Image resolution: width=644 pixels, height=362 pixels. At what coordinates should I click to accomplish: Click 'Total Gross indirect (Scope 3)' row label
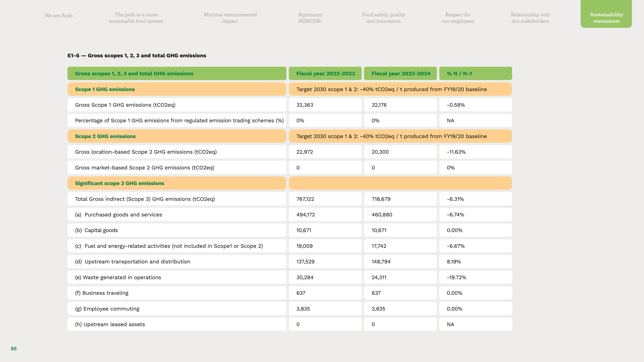tap(145, 199)
